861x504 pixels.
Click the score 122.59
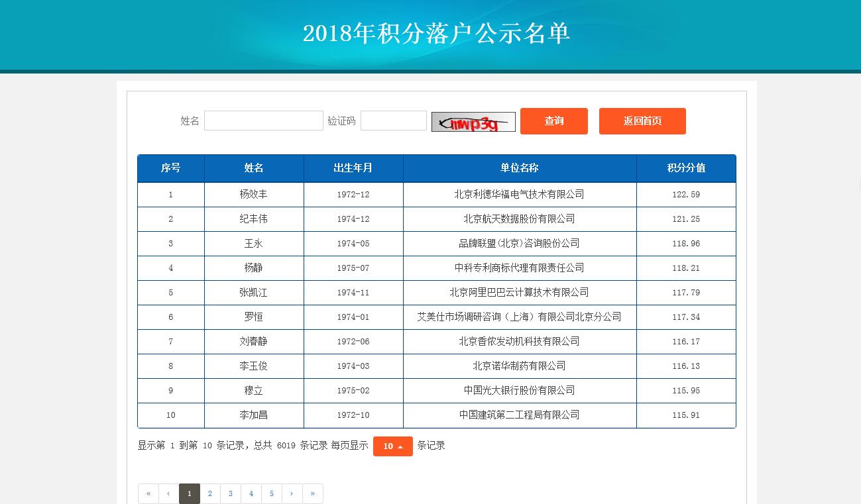click(x=686, y=195)
